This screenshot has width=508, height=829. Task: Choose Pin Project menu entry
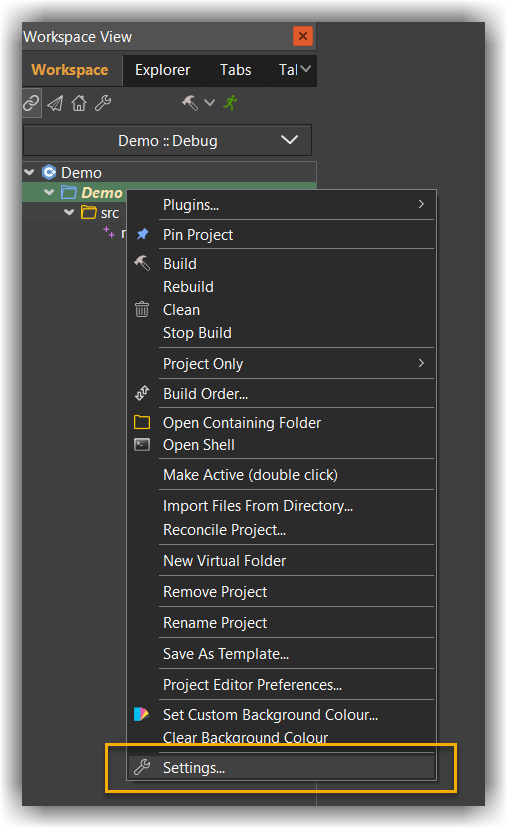click(x=281, y=235)
